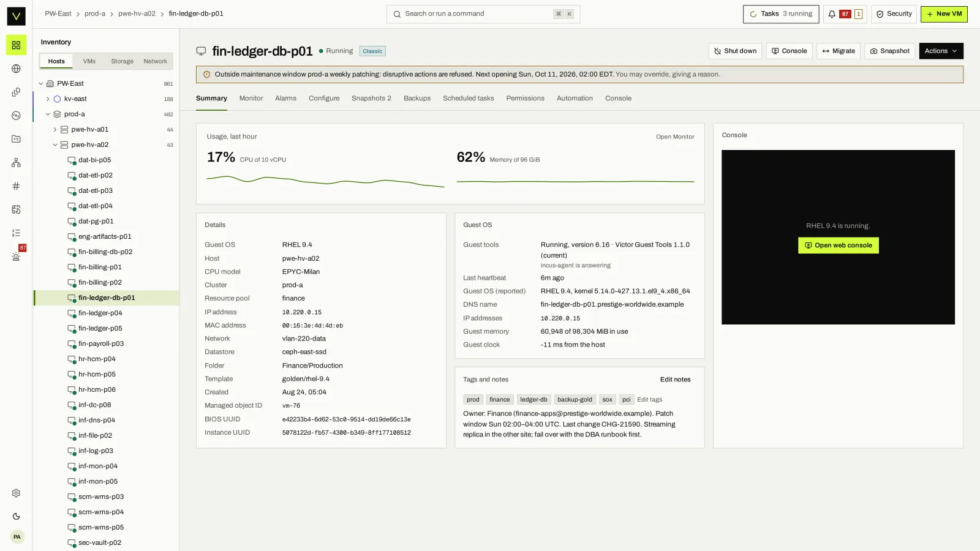The height and width of the screenshot is (551, 980).
Task: Open the numbered list icon in the sidebar
Action: (x=16, y=233)
